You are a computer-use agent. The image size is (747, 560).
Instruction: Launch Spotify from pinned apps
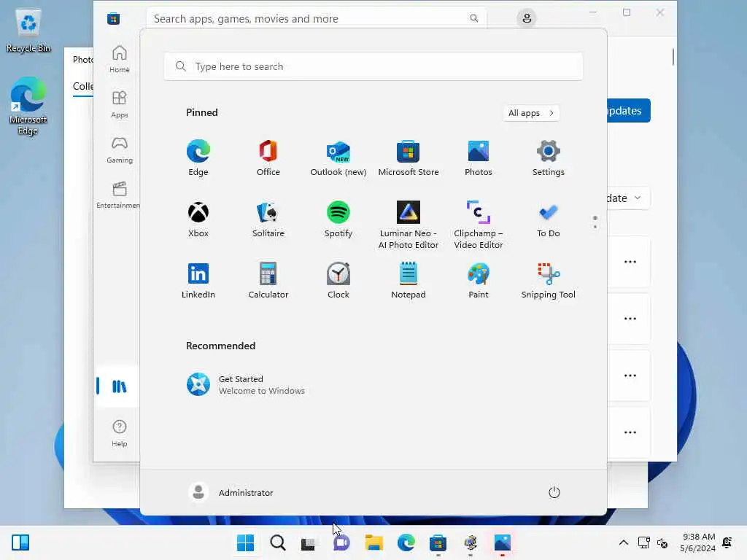point(338,219)
